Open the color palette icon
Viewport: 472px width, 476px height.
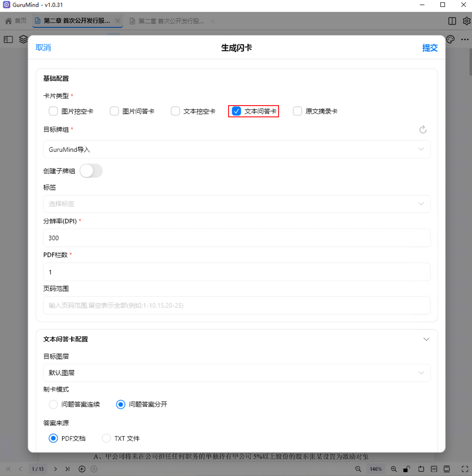450,39
